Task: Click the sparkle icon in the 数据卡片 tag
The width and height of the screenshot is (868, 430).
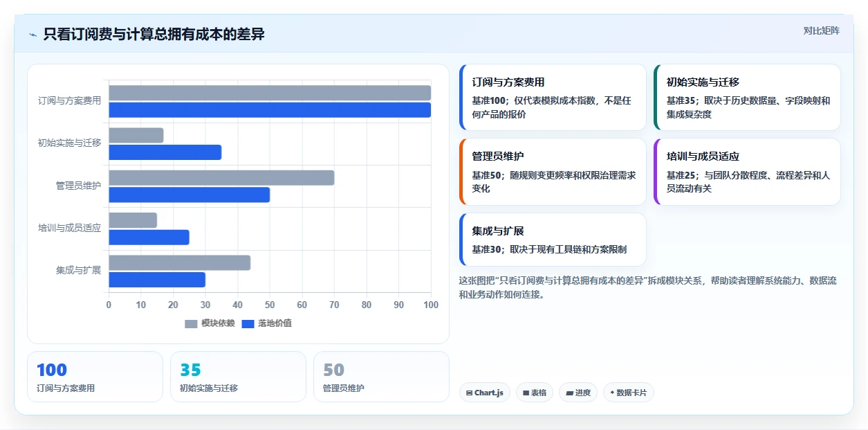Action: click(x=612, y=393)
